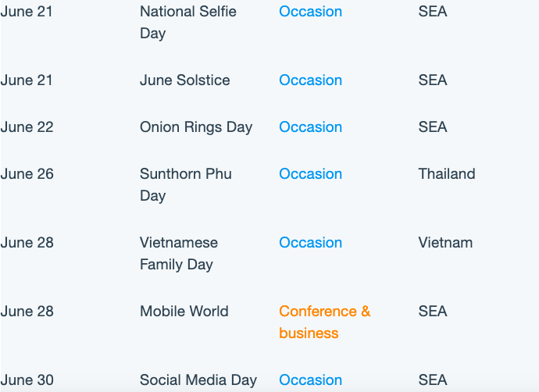Image resolution: width=539 pixels, height=392 pixels.
Task: Click the Vietnam region cell
Action: pyautogui.click(x=445, y=243)
